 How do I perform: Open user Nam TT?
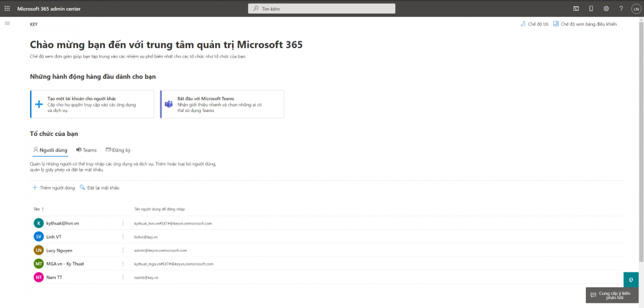[54, 277]
